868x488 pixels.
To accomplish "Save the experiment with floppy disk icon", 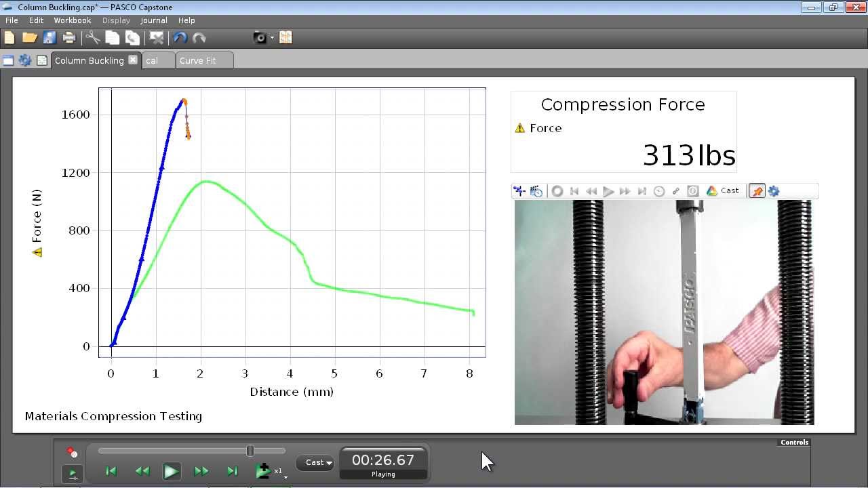I will pos(50,38).
